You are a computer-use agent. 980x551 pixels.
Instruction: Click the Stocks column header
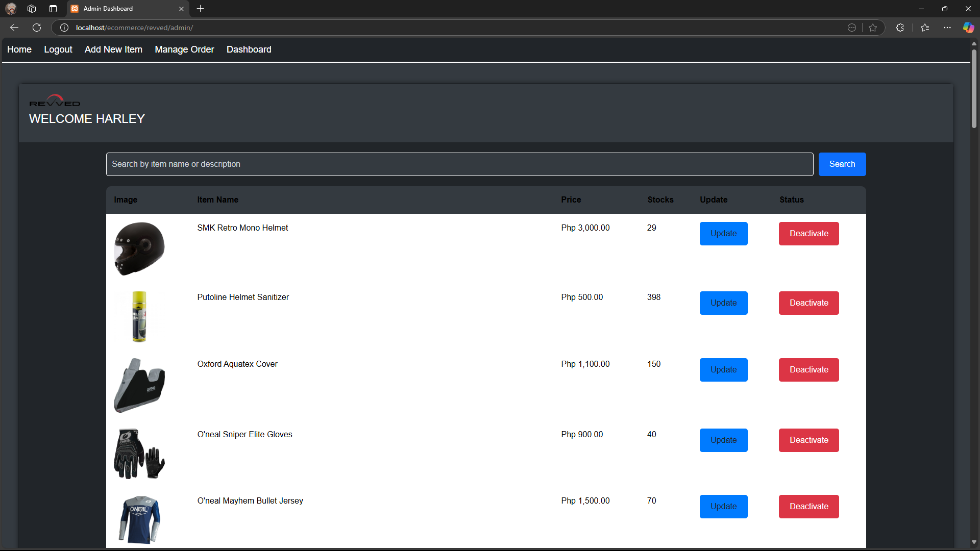click(660, 200)
